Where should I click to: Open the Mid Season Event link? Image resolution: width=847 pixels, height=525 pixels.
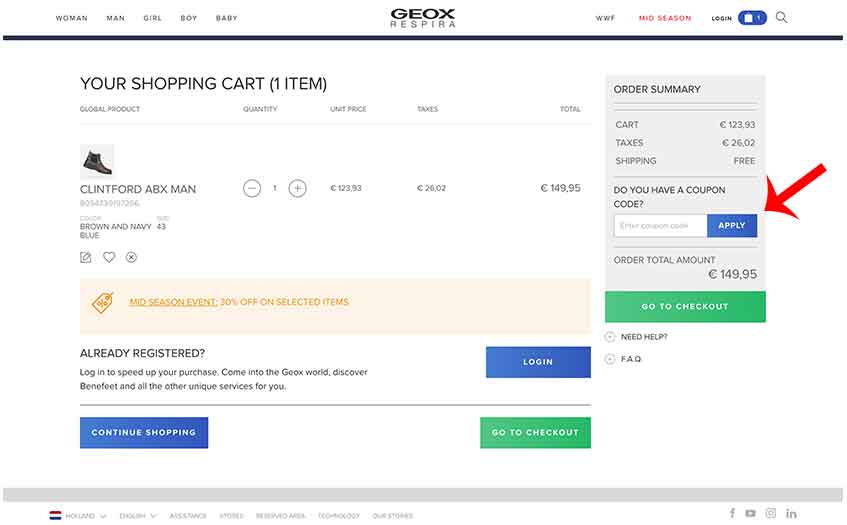click(x=173, y=302)
